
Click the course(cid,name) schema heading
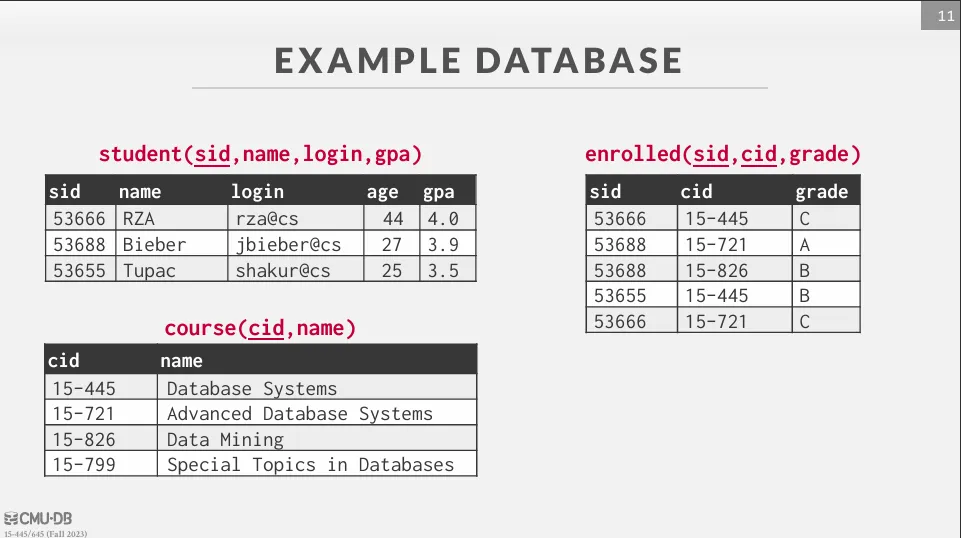pyautogui.click(x=260, y=328)
